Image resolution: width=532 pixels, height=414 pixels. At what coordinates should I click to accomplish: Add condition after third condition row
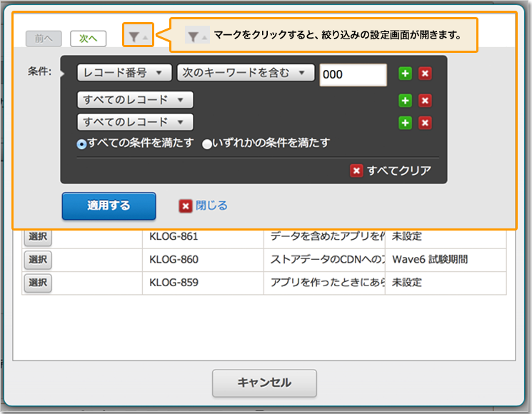[405, 123]
